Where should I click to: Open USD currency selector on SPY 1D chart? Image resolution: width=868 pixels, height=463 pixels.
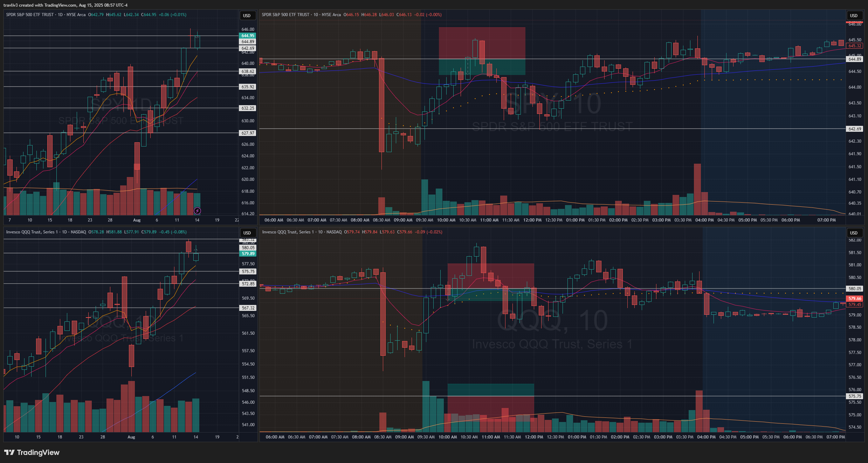click(x=247, y=15)
